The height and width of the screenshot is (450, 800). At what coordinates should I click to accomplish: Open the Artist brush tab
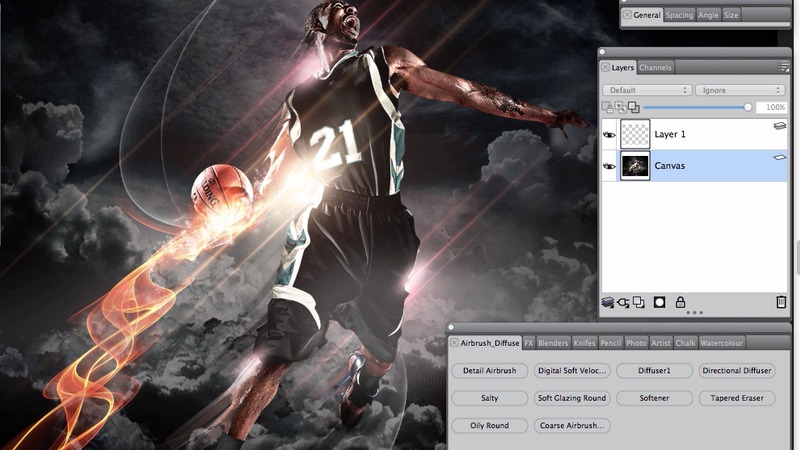(661, 343)
